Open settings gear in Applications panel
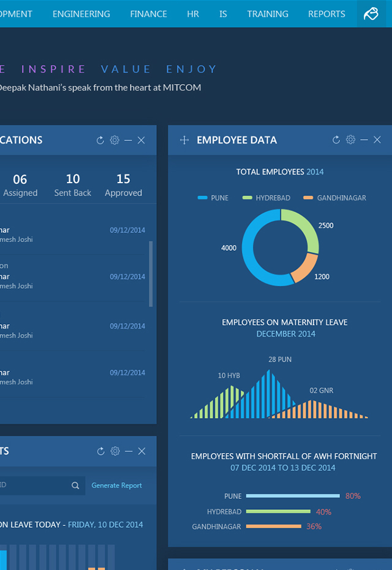392x570 pixels. pyautogui.click(x=115, y=140)
